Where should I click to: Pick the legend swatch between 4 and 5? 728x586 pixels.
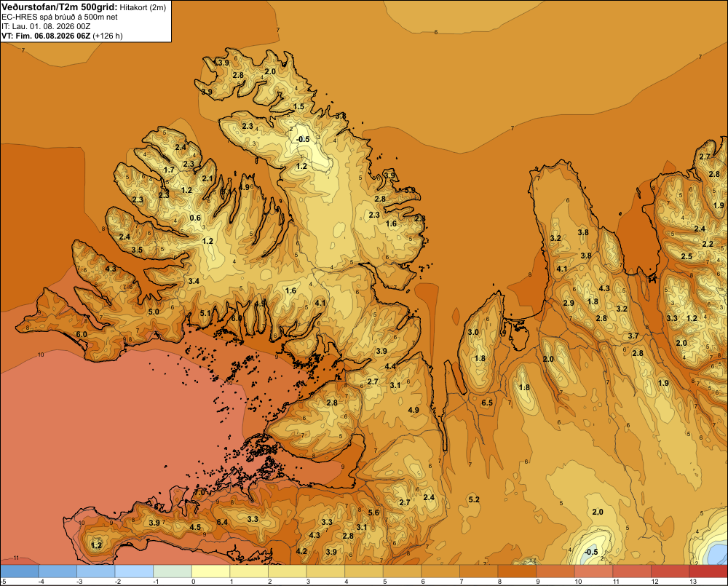[363, 571]
